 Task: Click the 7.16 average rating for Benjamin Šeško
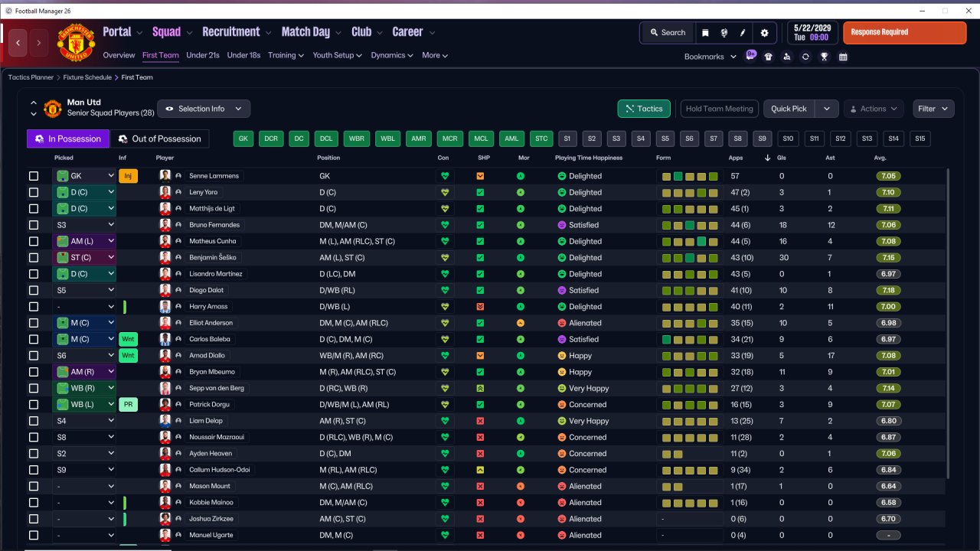[x=888, y=258]
